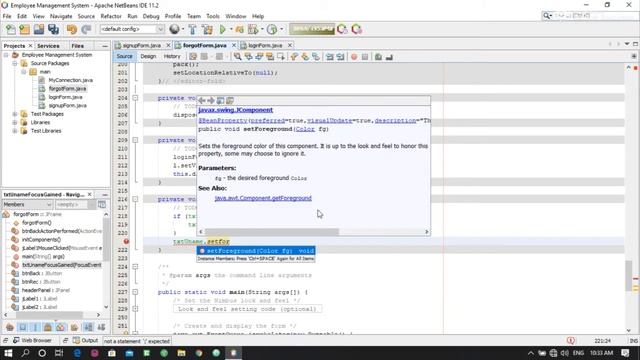This screenshot has width=640, height=360.
Task: Open MyConnection.java in project tree
Action: coord(71,80)
